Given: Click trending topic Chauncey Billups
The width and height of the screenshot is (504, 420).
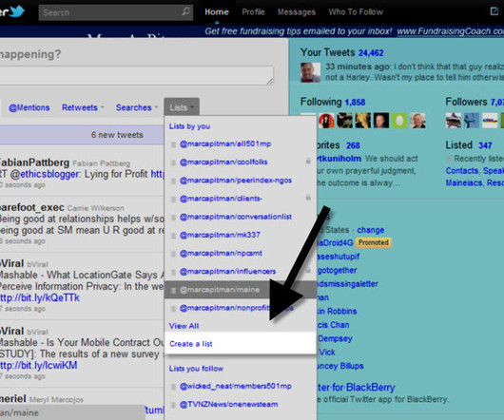Looking at the screenshot, I should click(x=339, y=367).
